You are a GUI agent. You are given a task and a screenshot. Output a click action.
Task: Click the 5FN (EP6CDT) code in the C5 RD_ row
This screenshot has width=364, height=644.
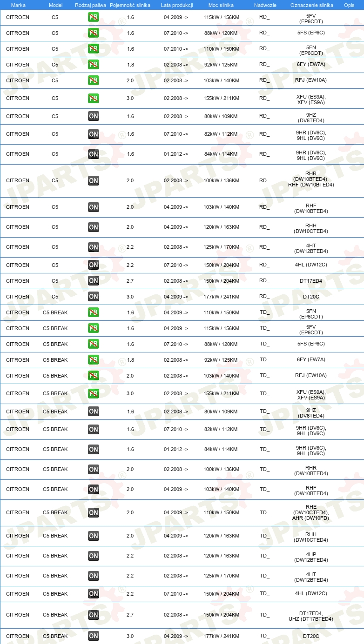tap(311, 51)
